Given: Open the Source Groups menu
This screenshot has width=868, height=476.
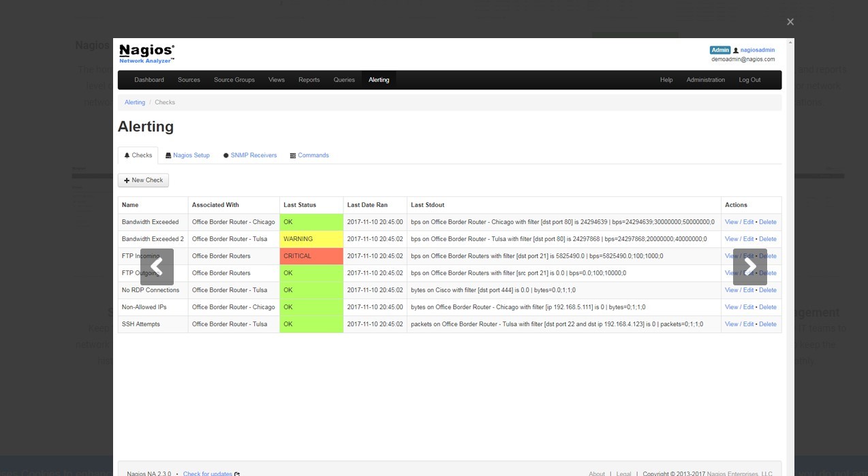Looking at the screenshot, I should [234, 80].
